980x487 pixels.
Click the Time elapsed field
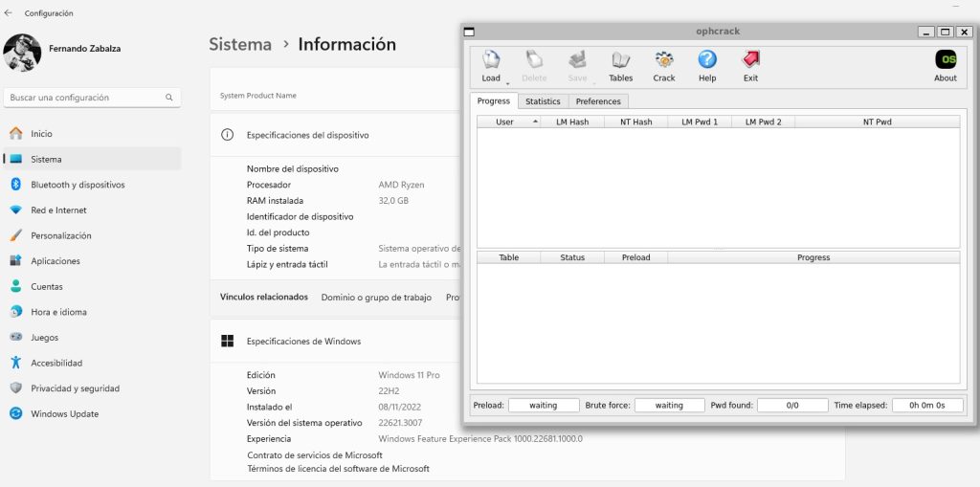[x=927, y=405]
